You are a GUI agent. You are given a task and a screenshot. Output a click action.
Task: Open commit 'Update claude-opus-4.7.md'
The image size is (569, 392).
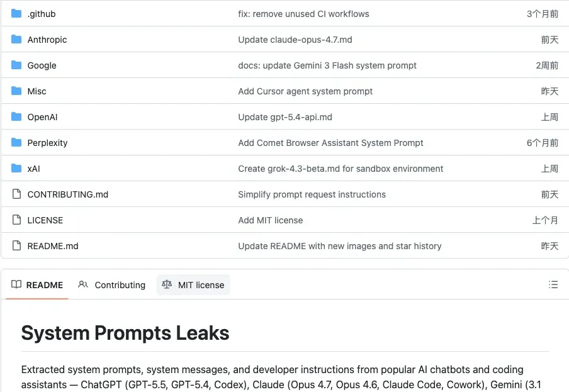tap(295, 40)
